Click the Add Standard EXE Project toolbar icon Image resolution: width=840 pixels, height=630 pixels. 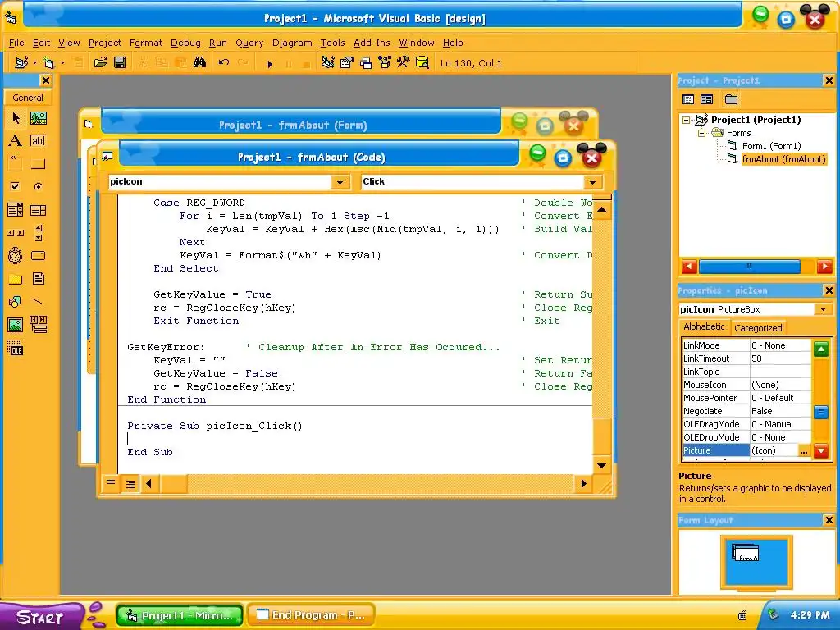tap(21, 62)
